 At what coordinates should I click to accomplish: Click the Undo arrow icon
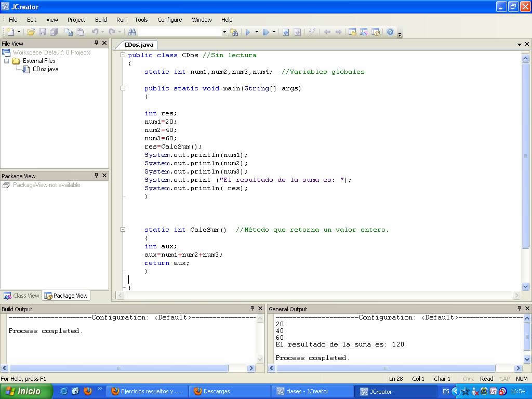(x=95, y=32)
